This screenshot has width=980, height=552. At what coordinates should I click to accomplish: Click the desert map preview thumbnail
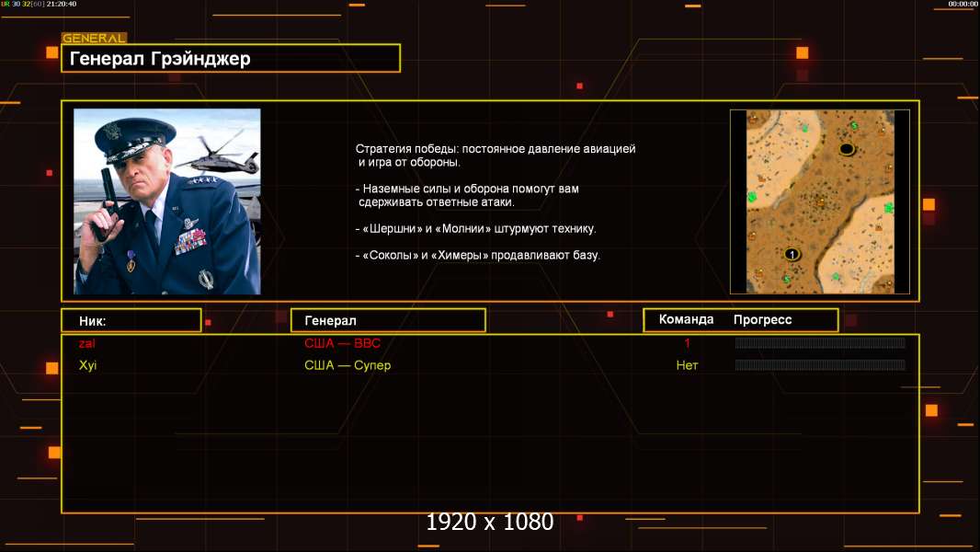click(x=820, y=201)
